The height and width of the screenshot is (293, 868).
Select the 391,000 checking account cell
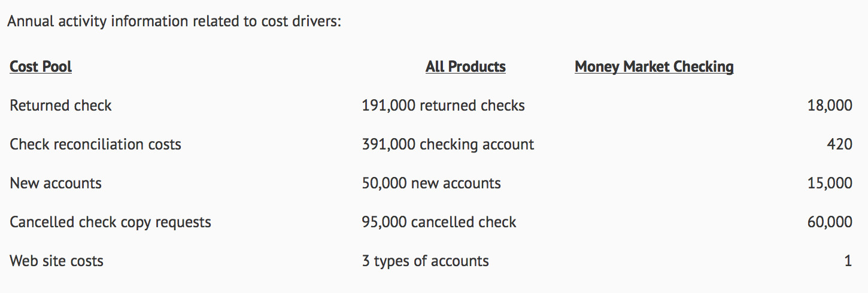(448, 144)
